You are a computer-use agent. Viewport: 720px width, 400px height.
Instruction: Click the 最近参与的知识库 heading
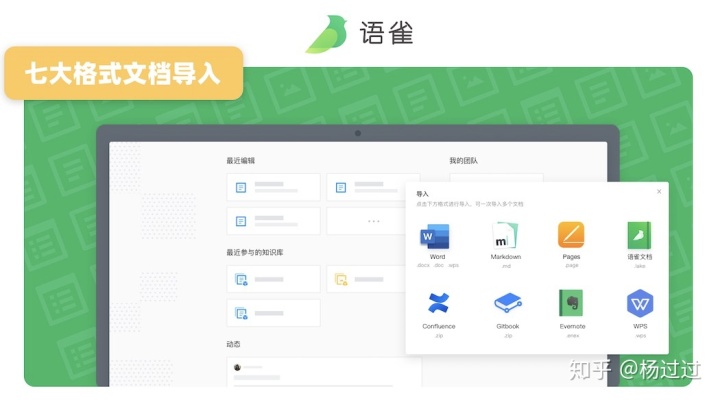(x=254, y=253)
